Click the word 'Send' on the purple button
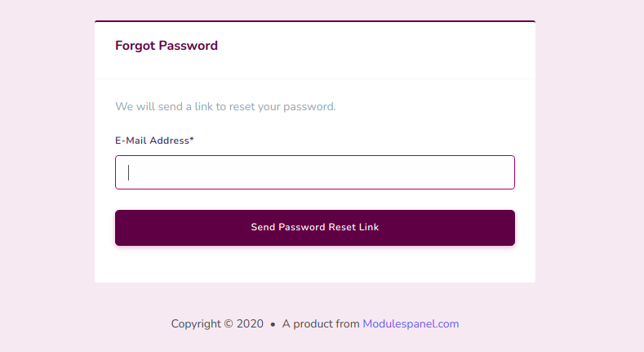644x352 pixels. pos(263,227)
